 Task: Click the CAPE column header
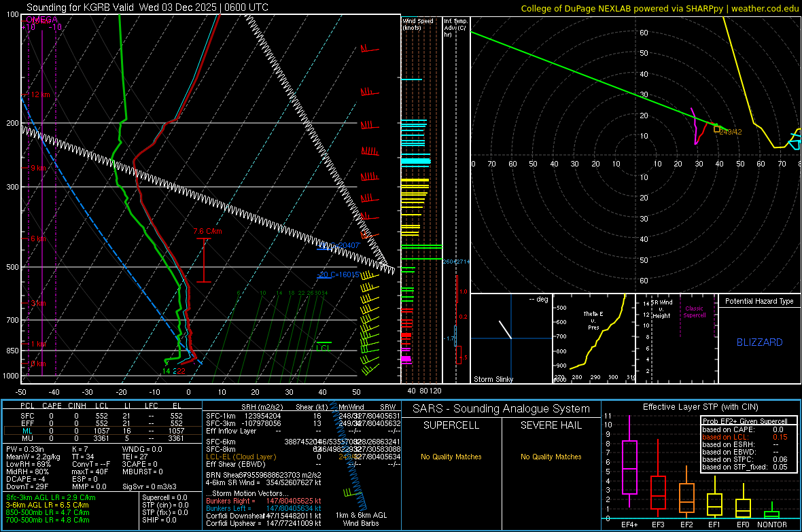[52, 406]
